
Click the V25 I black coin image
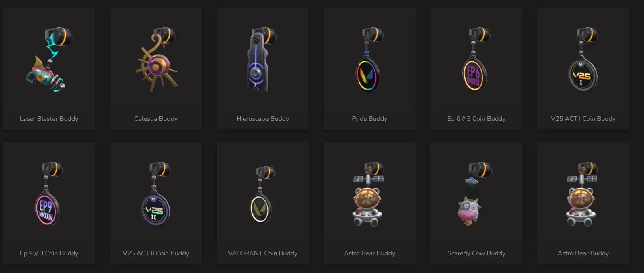[x=583, y=59]
